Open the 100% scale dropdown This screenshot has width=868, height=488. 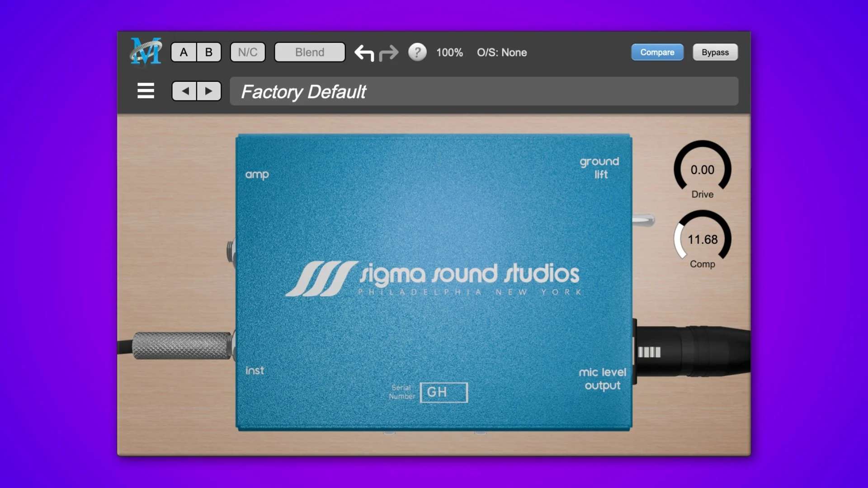click(x=449, y=52)
